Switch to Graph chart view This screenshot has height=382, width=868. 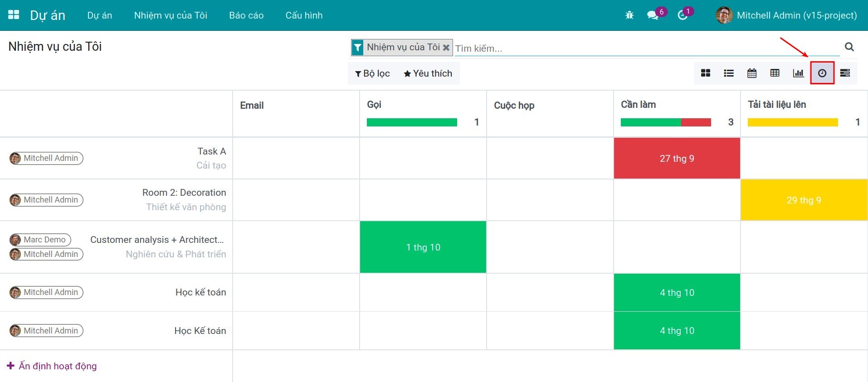click(x=798, y=73)
